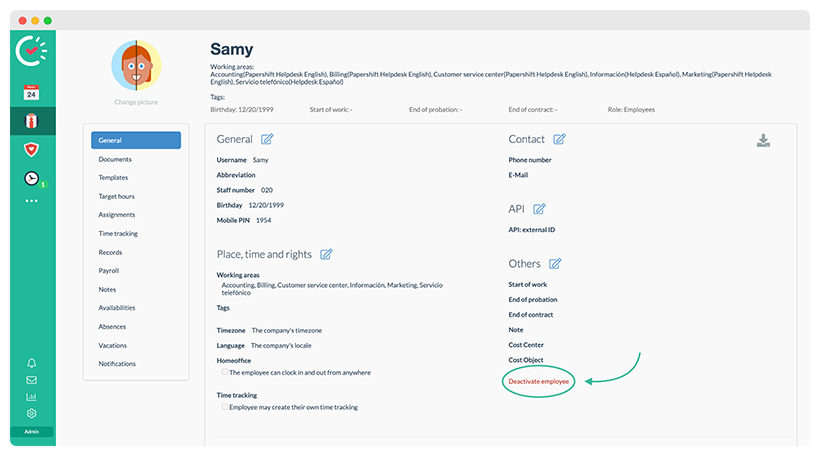Select the General tab
The width and height of the screenshot is (820, 456).
point(136,140)
